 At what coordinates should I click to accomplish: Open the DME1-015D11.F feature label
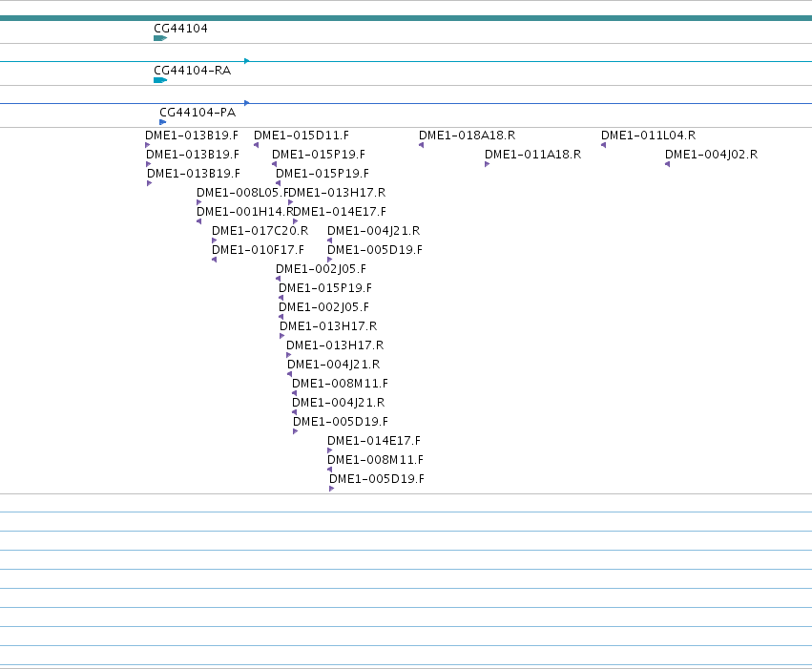tap(302, 136)
